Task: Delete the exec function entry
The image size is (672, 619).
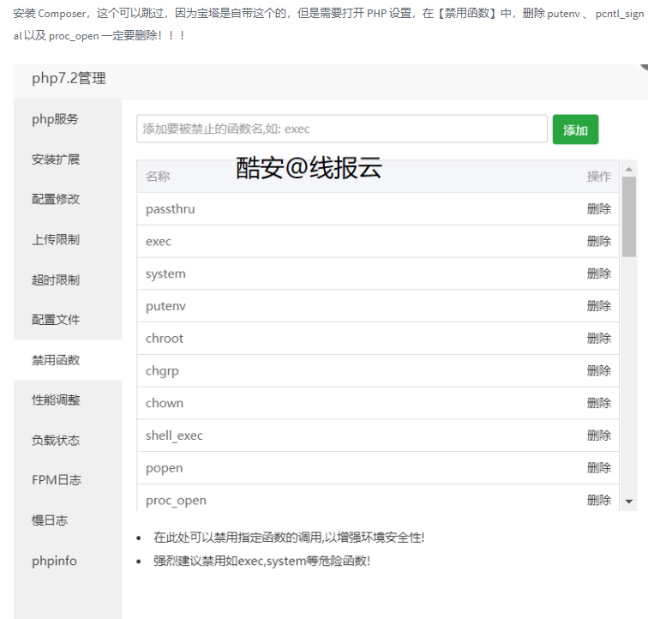Action: (x=598, y=241)
